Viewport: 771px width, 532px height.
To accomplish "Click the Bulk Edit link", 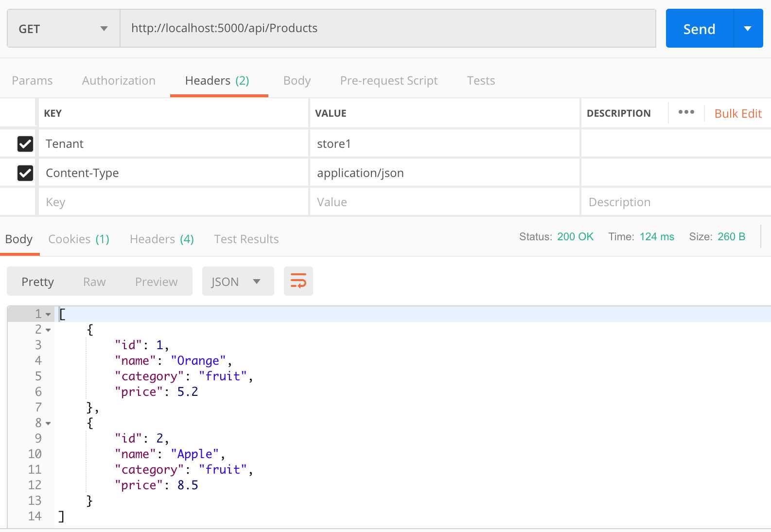I will 738,113.
